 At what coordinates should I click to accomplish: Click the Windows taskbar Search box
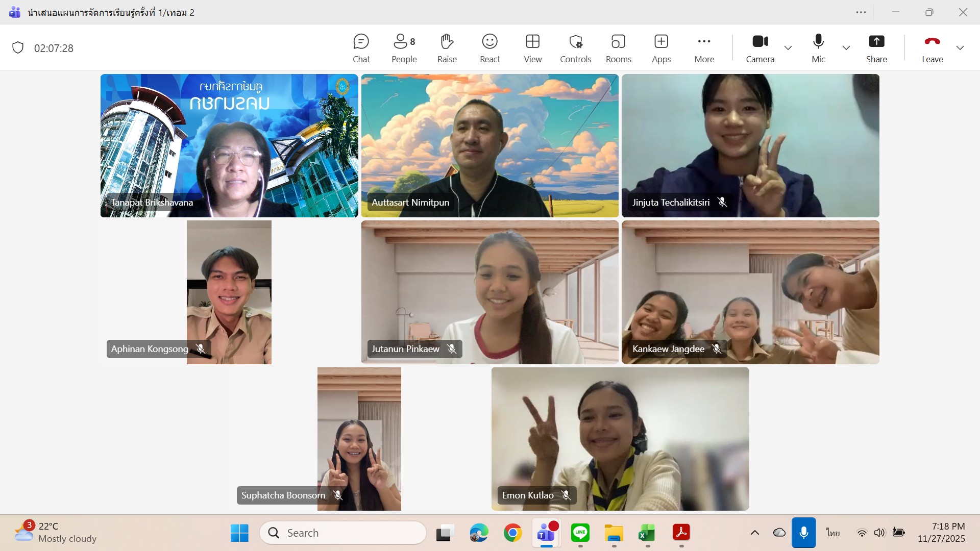343,533
